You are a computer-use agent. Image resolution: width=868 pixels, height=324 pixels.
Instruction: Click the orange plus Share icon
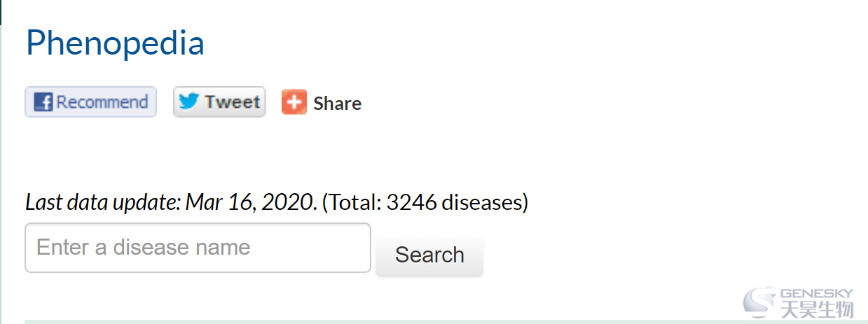point(294,102)
